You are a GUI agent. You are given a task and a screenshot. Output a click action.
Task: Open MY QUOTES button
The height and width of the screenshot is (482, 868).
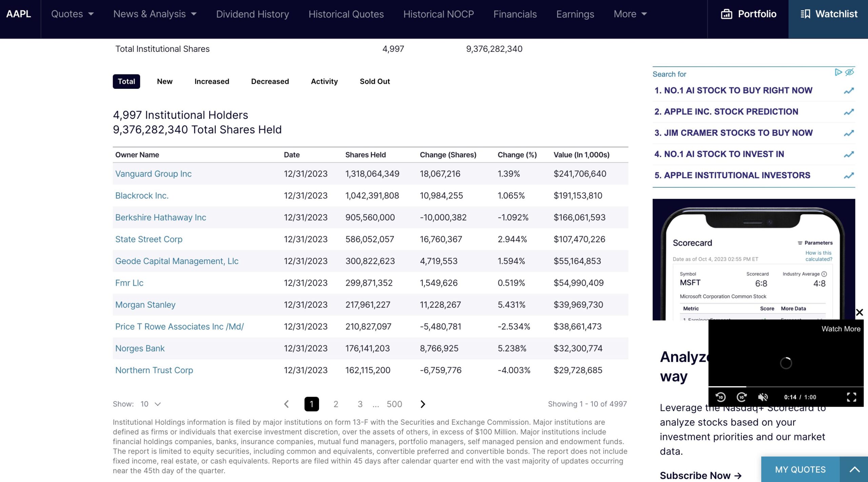click(x=800, y=469)
